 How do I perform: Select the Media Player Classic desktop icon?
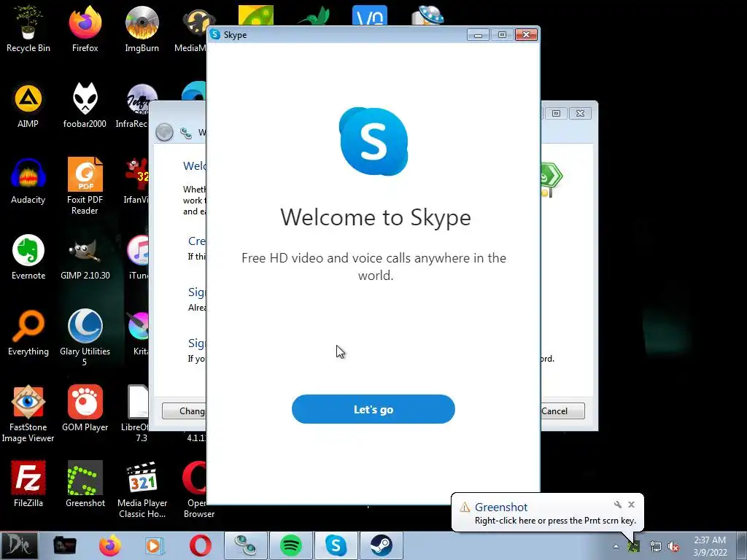pyautogui.click(x=142, y=489)
